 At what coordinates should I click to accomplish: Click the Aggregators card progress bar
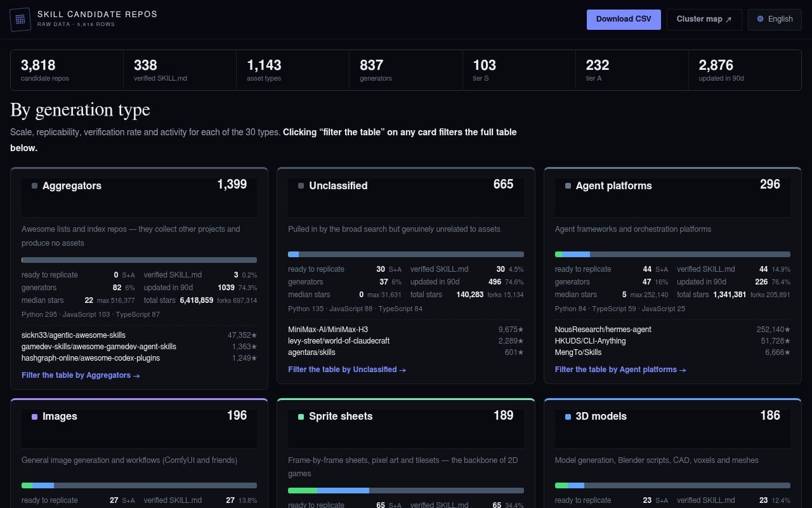(x=139, y=260)
